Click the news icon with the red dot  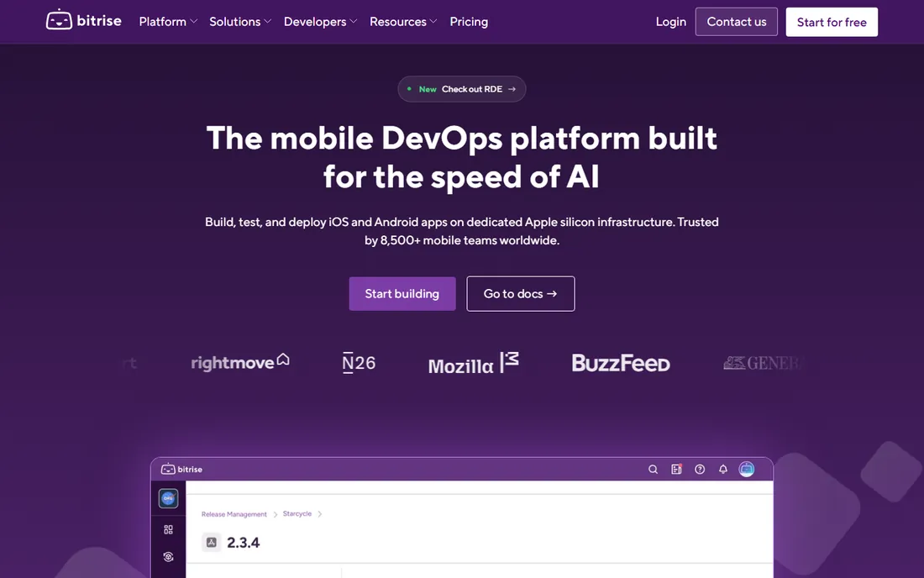(x=676, y=469)
